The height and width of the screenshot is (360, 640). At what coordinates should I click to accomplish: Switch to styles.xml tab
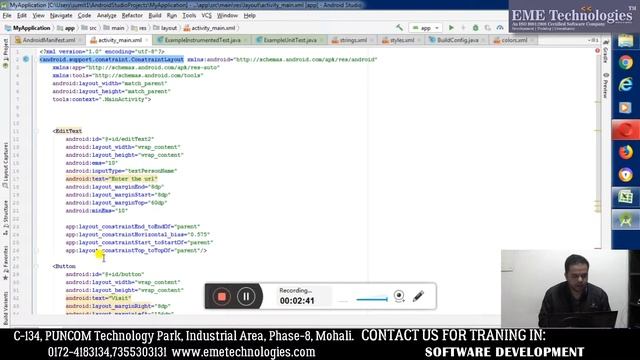click(x=402, y=40)
